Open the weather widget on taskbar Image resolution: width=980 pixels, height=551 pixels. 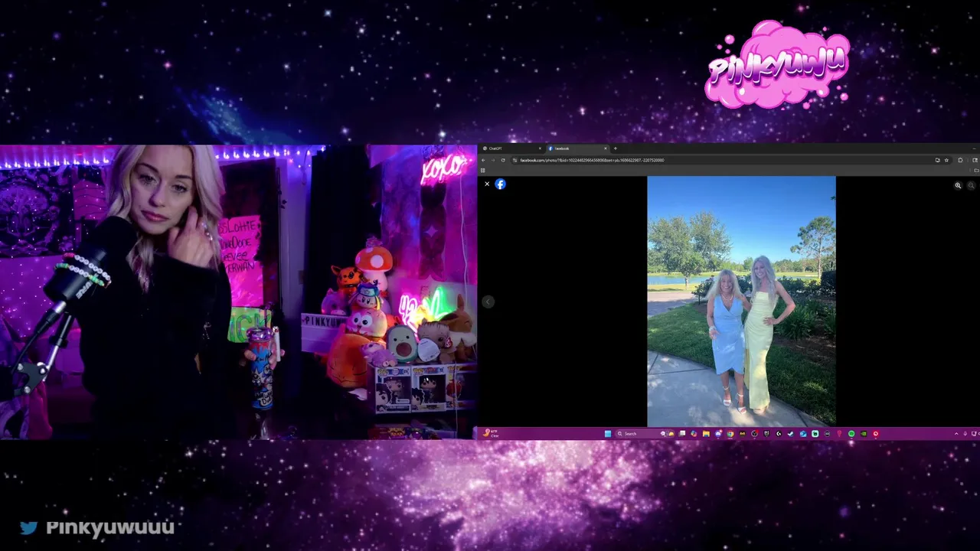pos(490,433)
